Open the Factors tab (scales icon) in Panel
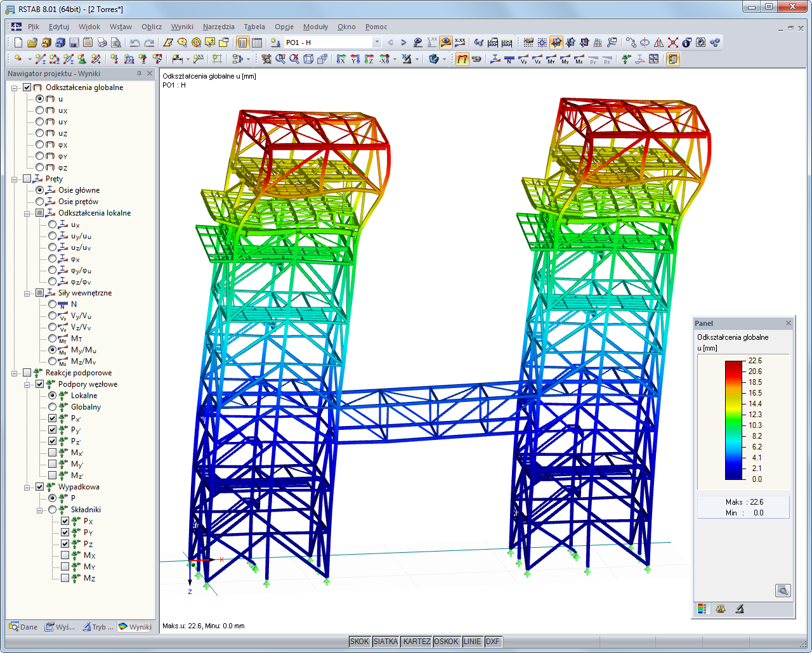 point(721,609)
